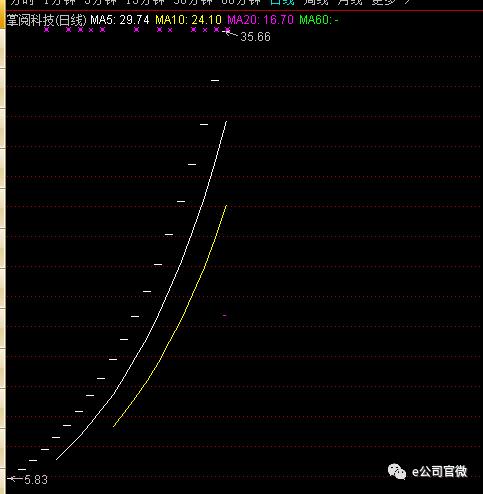Click the green MA60 indicator label
Viewport: 483px width, 494px height.
pos(319,20)
